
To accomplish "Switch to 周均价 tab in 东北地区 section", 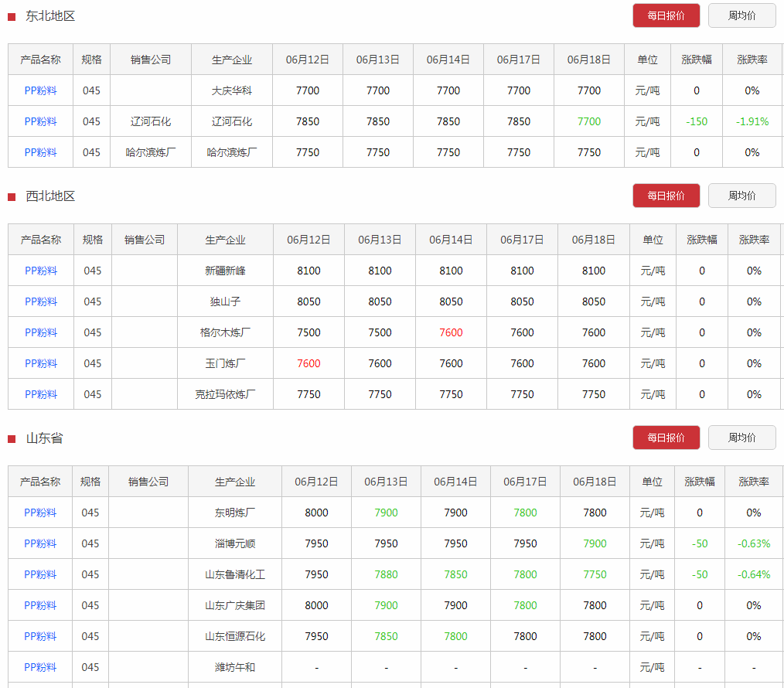I will click(x=742, y=15).
